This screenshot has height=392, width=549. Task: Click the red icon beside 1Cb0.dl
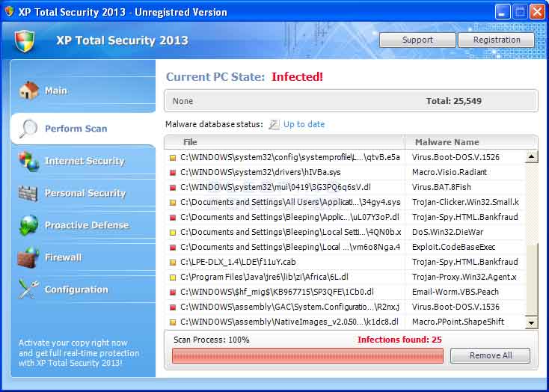[x=172, y=293]
